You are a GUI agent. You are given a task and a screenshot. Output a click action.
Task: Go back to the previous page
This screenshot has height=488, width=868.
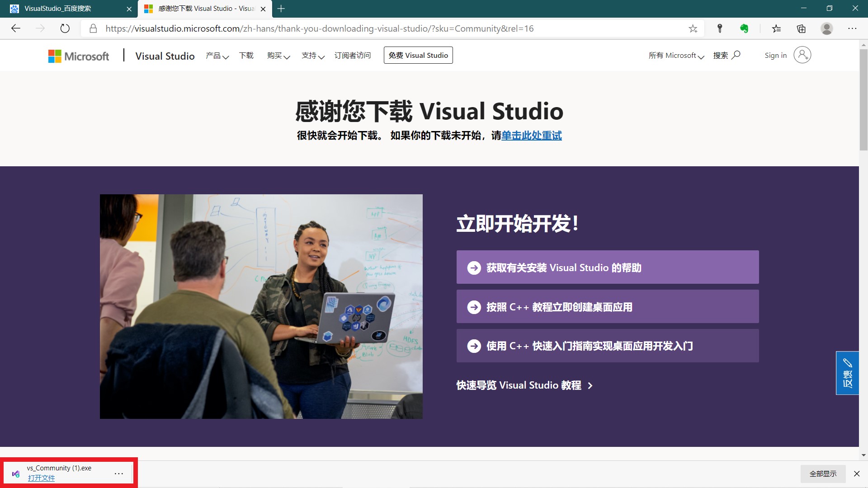pyautogui.click(x=16, y=28)
